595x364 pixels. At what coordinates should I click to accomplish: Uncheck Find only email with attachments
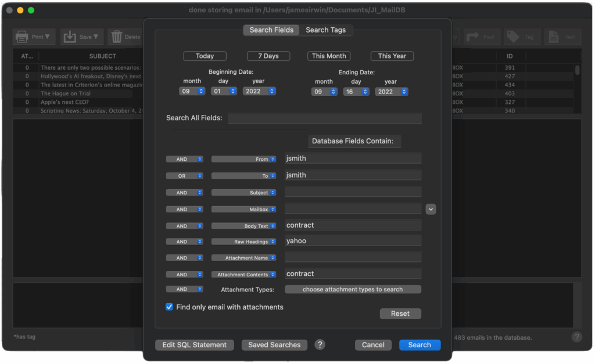(x=169, y=307)
